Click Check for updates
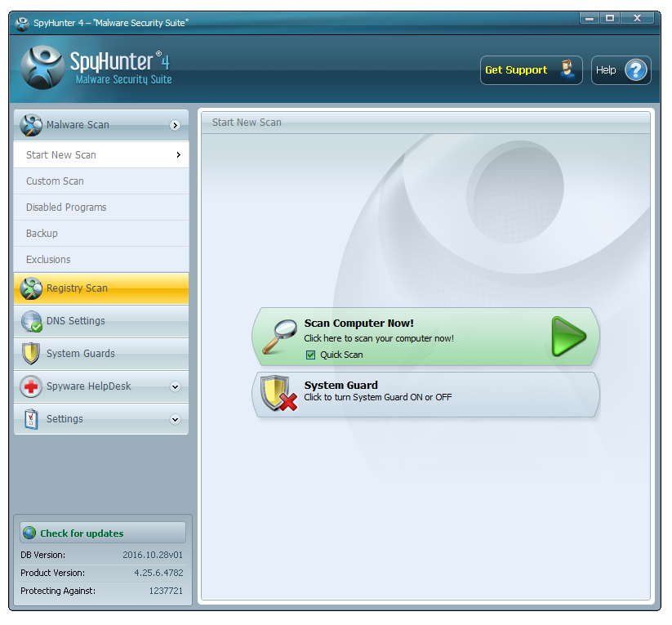Screen dimensions: 672x625 pos(103,533)
